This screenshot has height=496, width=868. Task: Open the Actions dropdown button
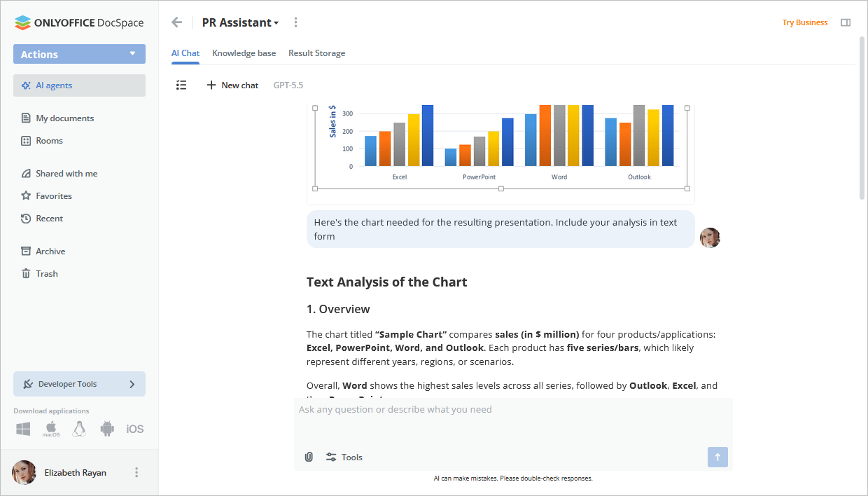[x=79, y=54]
